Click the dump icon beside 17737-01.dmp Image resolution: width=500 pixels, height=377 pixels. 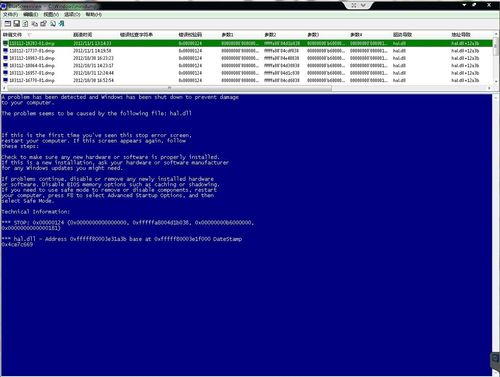pos(5,51)
